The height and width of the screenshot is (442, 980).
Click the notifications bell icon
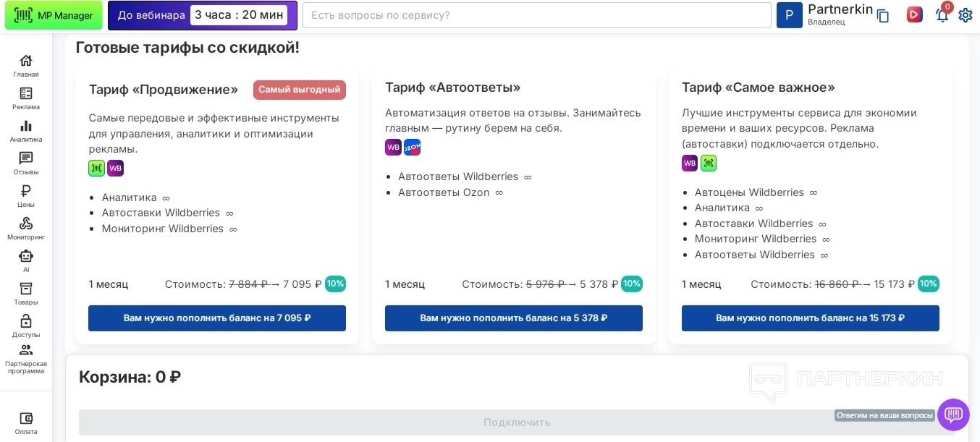click(942, 15)
